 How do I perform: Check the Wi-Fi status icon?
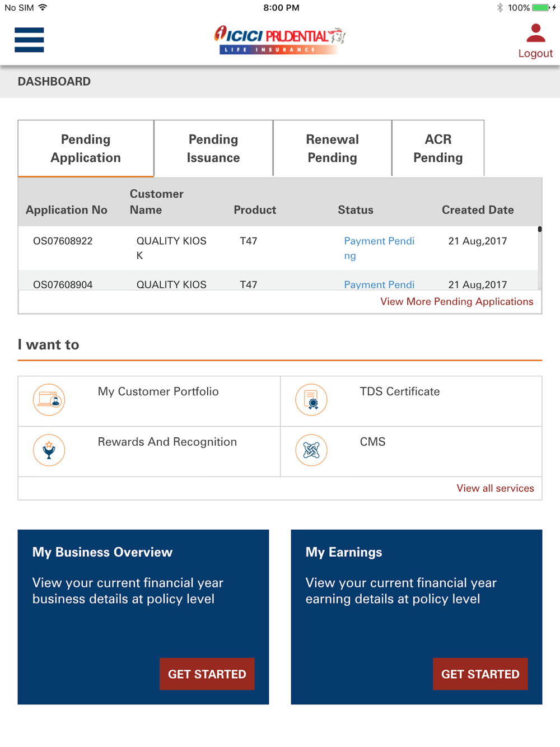point(43,8)
